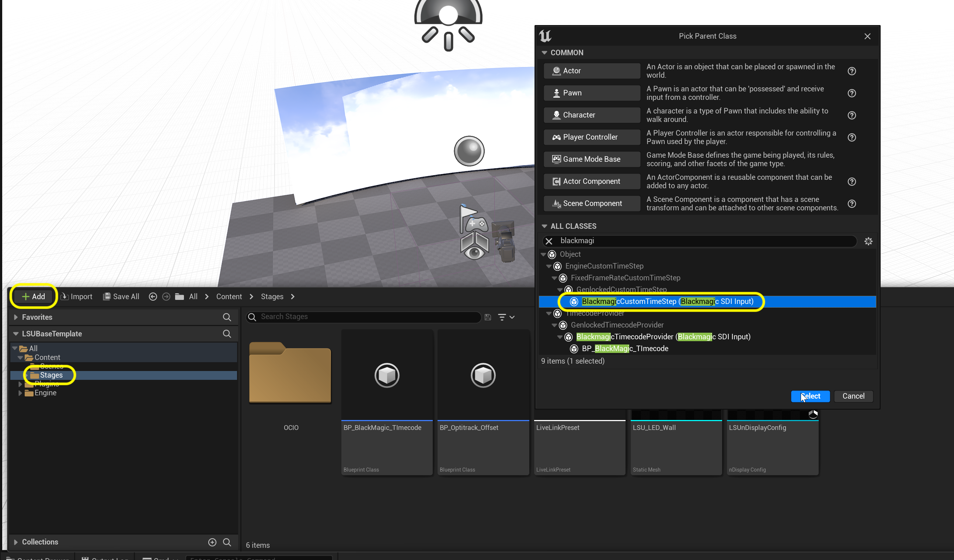
Task: Open help for Actor Component class
Action: coord(852,182)
